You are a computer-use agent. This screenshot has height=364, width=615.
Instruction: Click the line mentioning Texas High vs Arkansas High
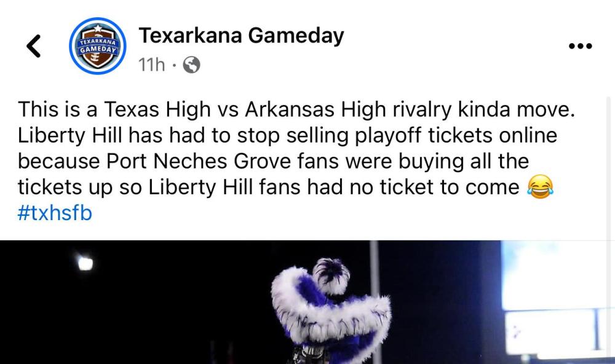coord(296,109)
